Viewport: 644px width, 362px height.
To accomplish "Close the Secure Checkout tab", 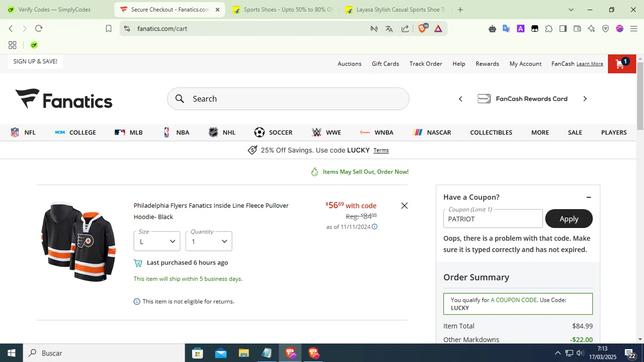I will (217, 9).
